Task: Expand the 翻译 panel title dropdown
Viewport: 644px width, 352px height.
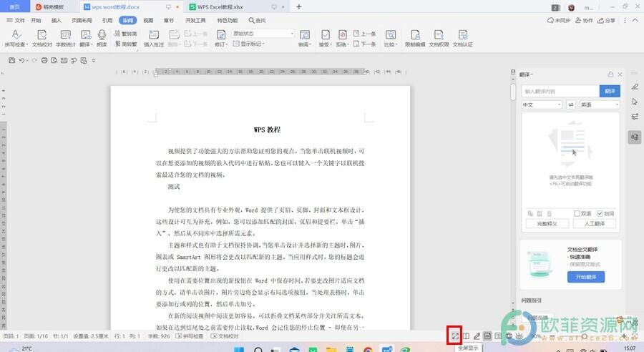Action: (x=526, y=74)
